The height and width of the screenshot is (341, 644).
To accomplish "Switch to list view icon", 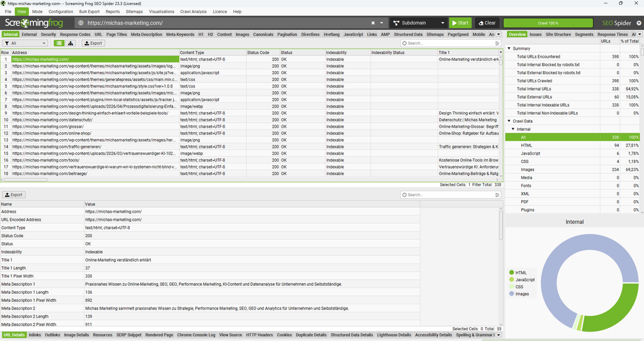I will [x=59, y=43].
